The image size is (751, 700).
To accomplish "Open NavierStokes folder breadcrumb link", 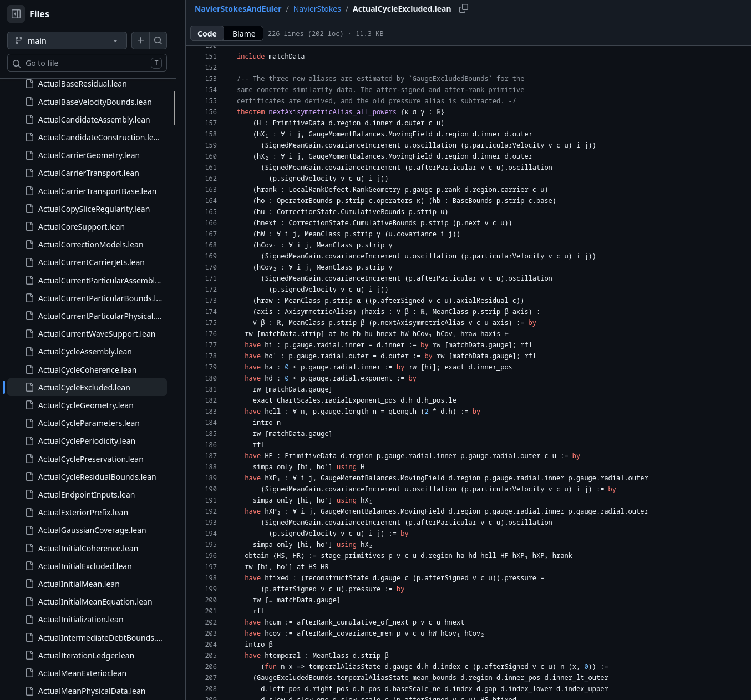I will coord(317,9).
